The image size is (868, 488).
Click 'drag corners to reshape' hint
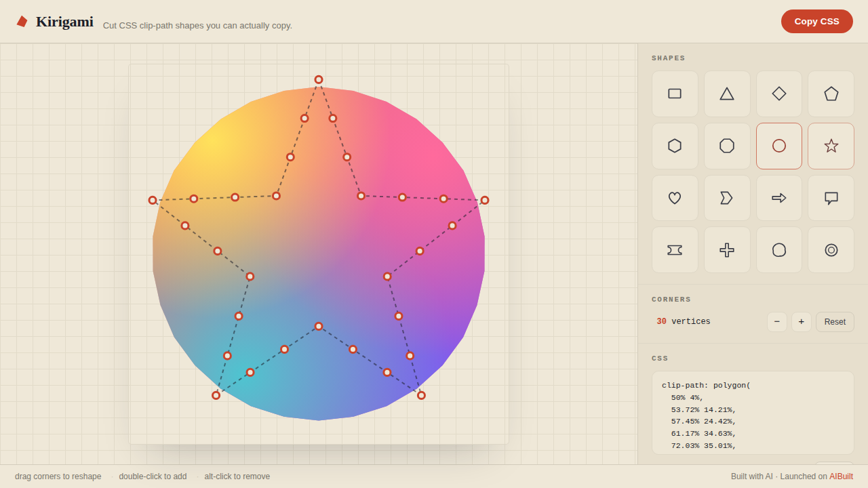(x=58, y=476)
